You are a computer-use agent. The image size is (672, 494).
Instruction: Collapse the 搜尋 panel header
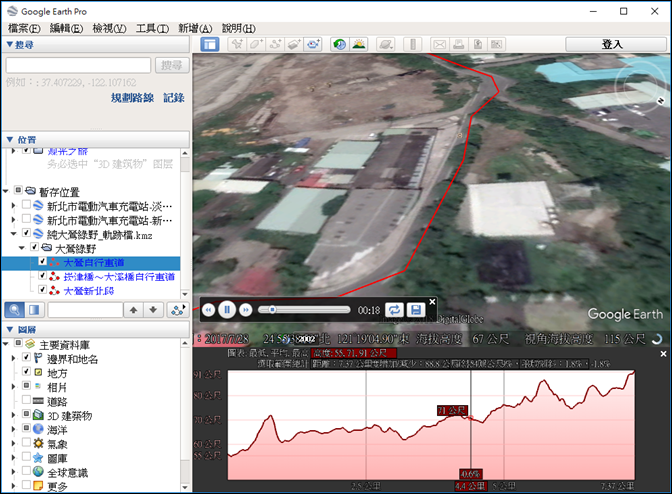click(x=96, y=45)
